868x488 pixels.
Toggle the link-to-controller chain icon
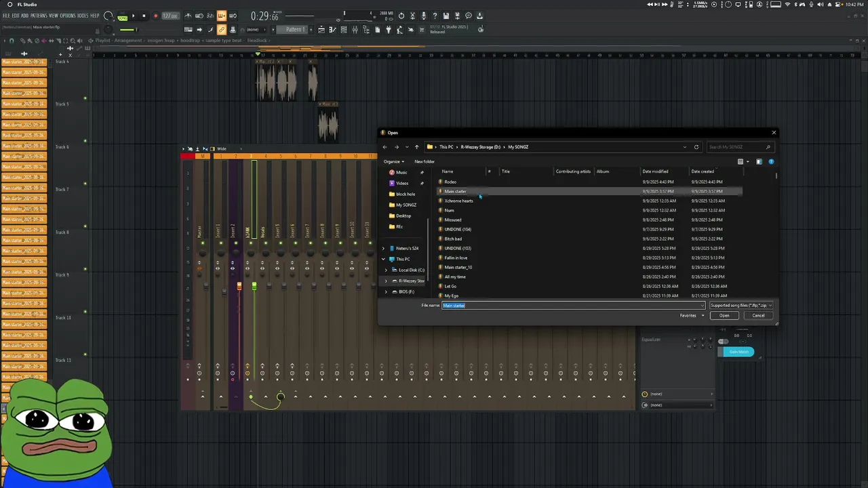point(221,29)
